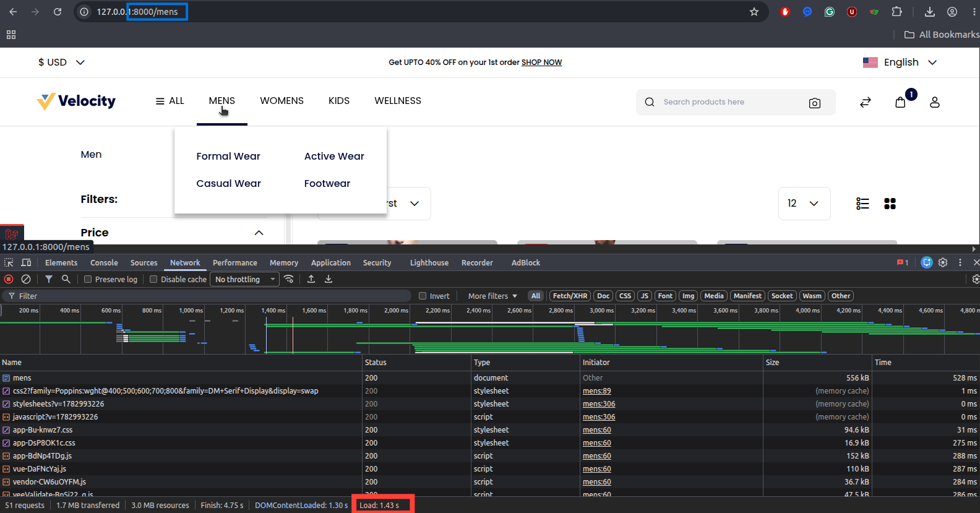Screen dimensions: 980x513
Task: Open the browser extensions puzzle icon
Action: pos(896,12)
